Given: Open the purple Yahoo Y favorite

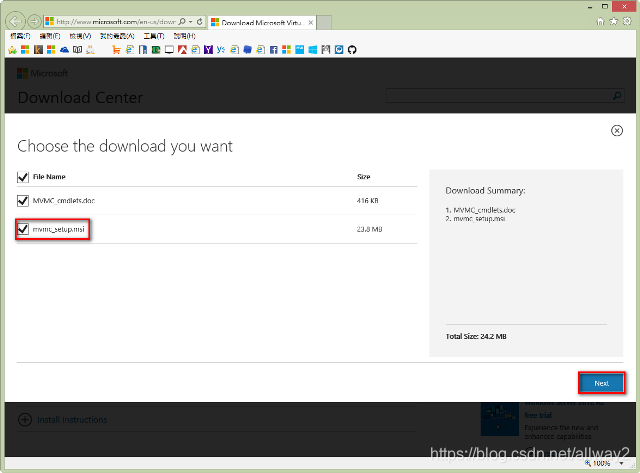Looking at the screenshot, I should point(208,50).
